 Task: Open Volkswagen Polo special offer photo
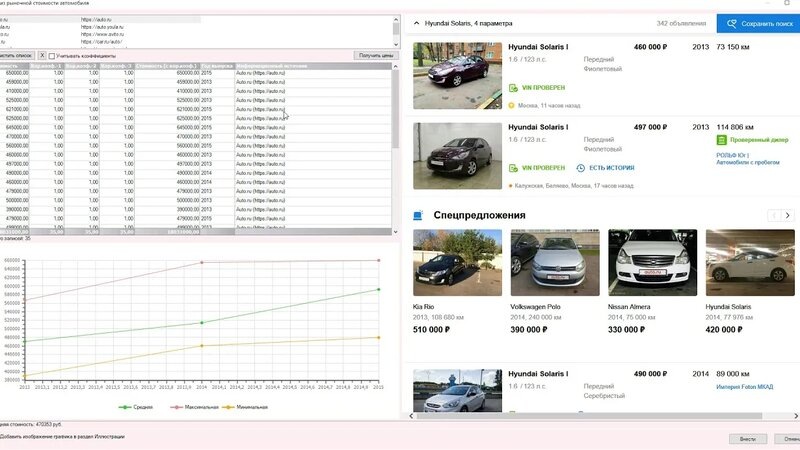click(x=555, y=262)
